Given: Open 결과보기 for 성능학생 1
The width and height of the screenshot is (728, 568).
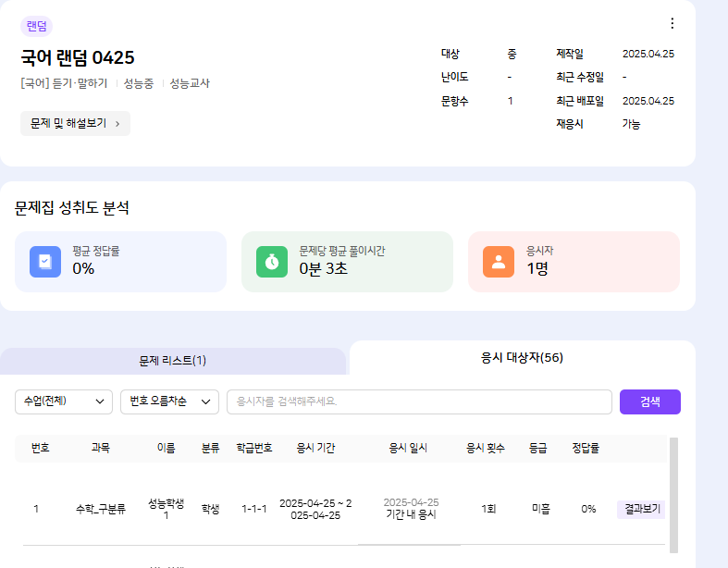Looking at the screenshot, I should pyautogui.click(x=641, y=509).
